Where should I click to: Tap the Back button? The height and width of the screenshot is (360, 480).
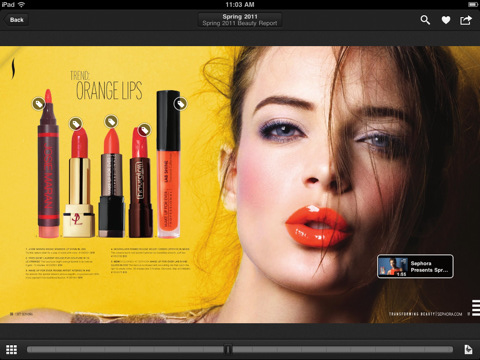tap(16, 20)
